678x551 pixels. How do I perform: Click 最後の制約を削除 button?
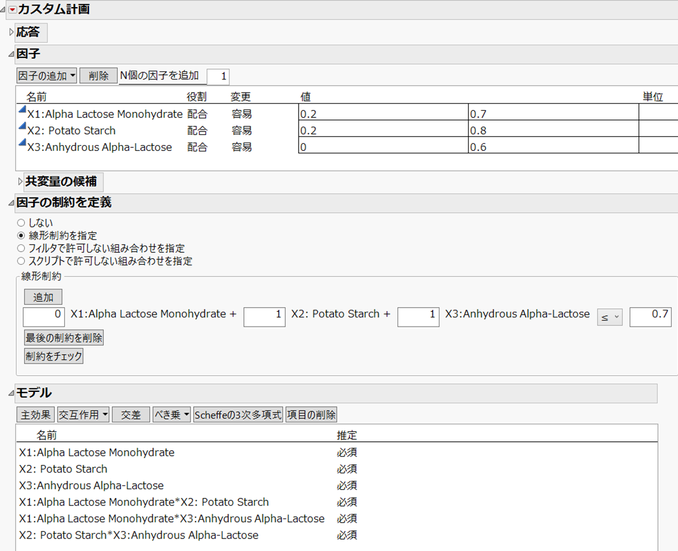click(64, 337)
